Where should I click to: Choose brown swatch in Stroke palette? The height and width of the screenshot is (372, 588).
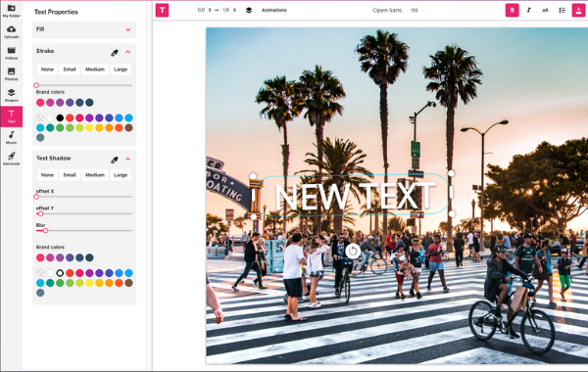tap(128, 127)
